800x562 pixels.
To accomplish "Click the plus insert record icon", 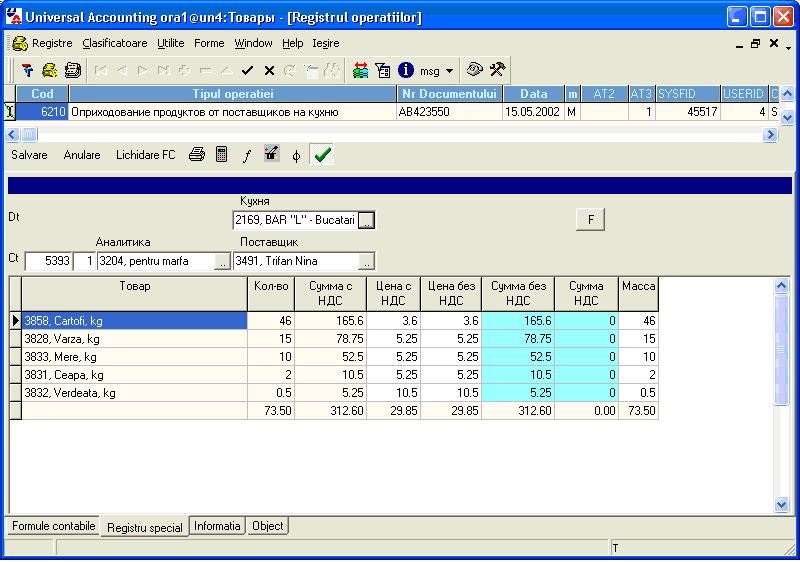I will (184, 71).
